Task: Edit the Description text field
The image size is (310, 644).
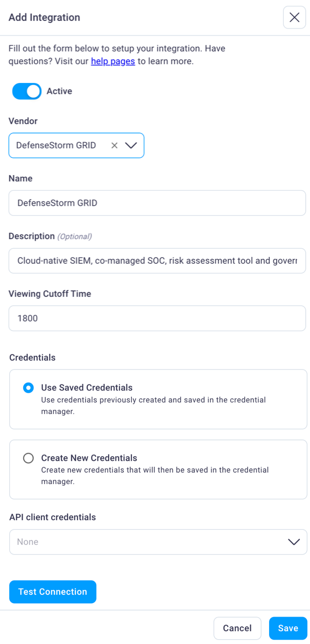Action: pyautogui.click(x=157, y=261)
